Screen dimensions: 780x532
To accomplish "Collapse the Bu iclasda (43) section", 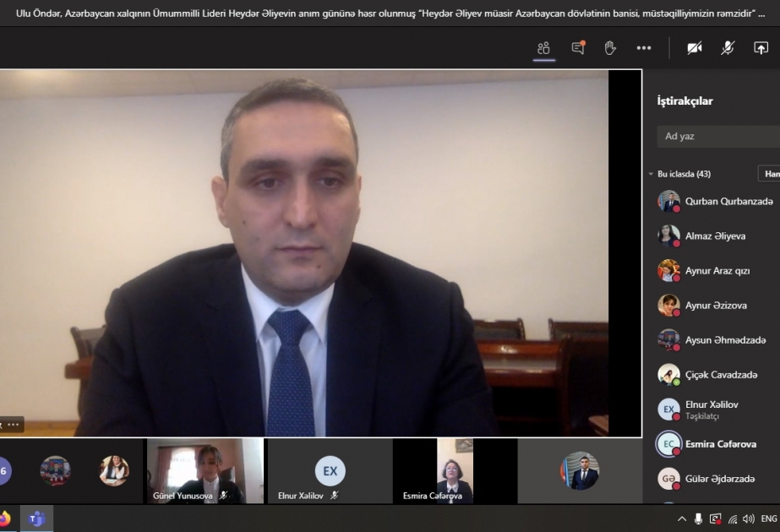I will pos(651,174).
